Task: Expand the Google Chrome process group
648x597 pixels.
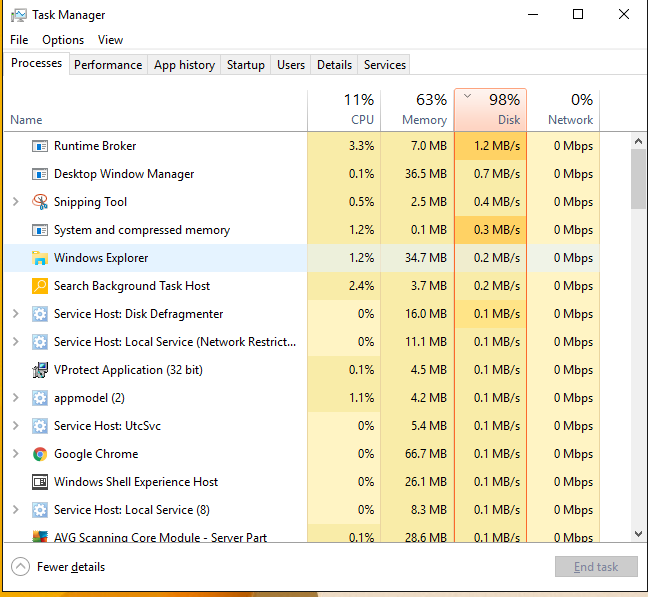Action: [x=16, y=454]
